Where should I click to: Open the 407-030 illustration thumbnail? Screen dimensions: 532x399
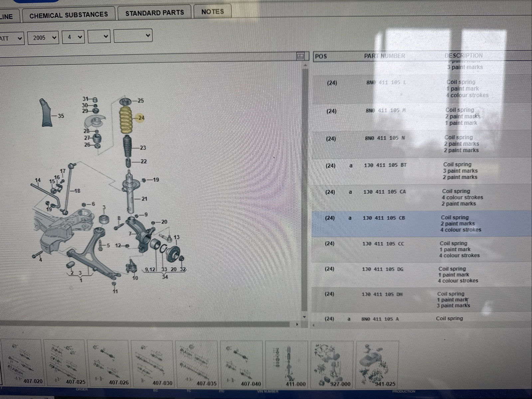pos(152,363)
